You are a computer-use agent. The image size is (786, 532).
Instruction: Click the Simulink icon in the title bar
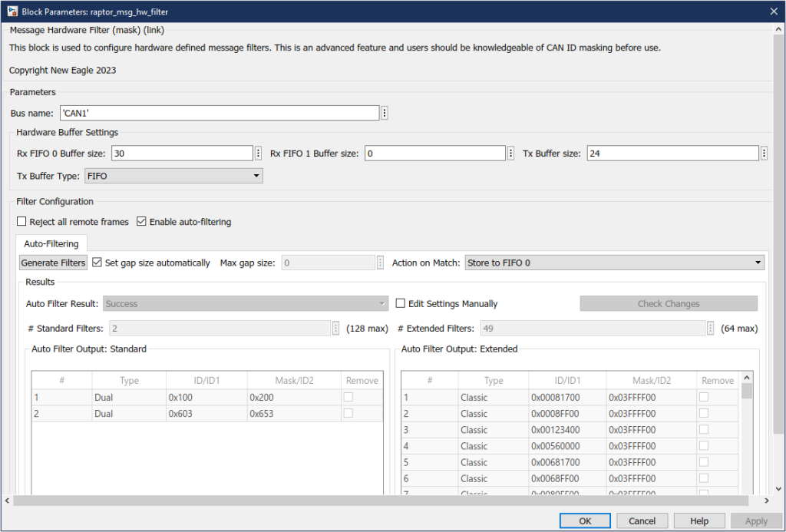tap(11, 11)
